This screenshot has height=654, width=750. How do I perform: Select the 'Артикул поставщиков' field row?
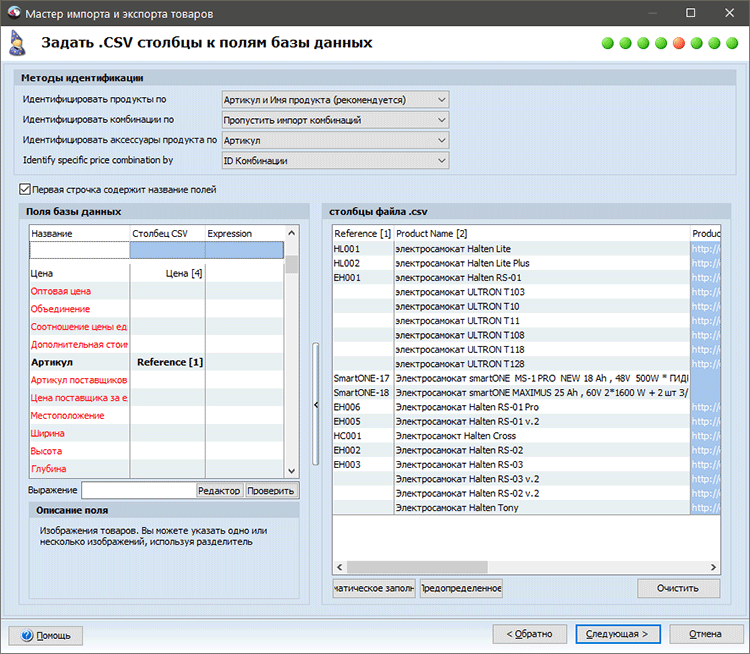pyautogui.click(x=156, y=380)
